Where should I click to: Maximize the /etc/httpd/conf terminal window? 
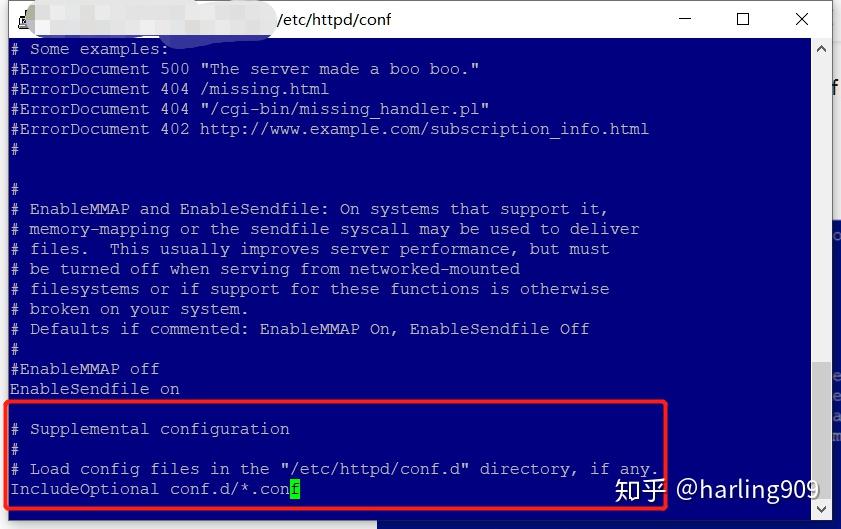pos(743,19)
